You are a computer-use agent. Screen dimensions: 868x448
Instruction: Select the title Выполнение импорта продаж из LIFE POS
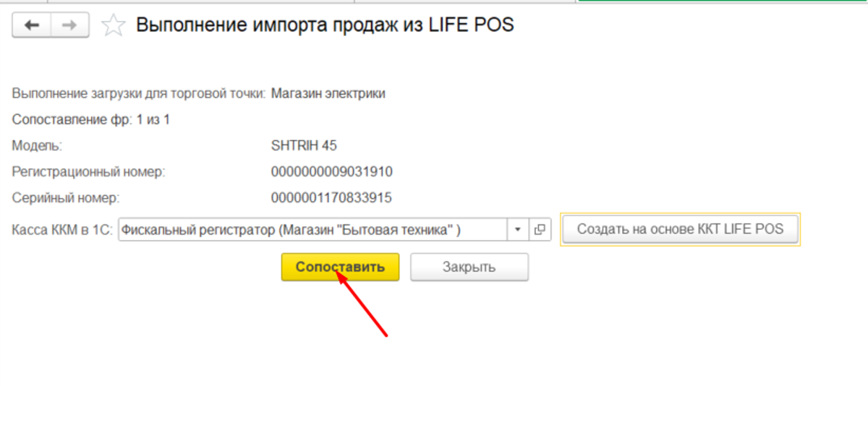click(x=325, y=25)
